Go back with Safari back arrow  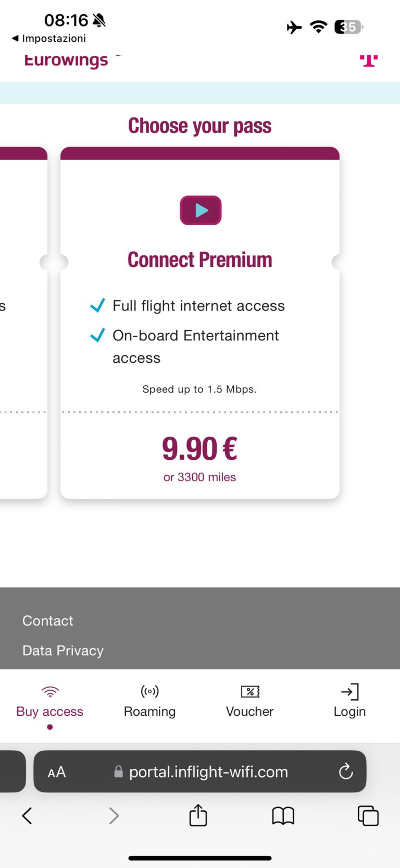pyautogui.click(x=27, y=815)
